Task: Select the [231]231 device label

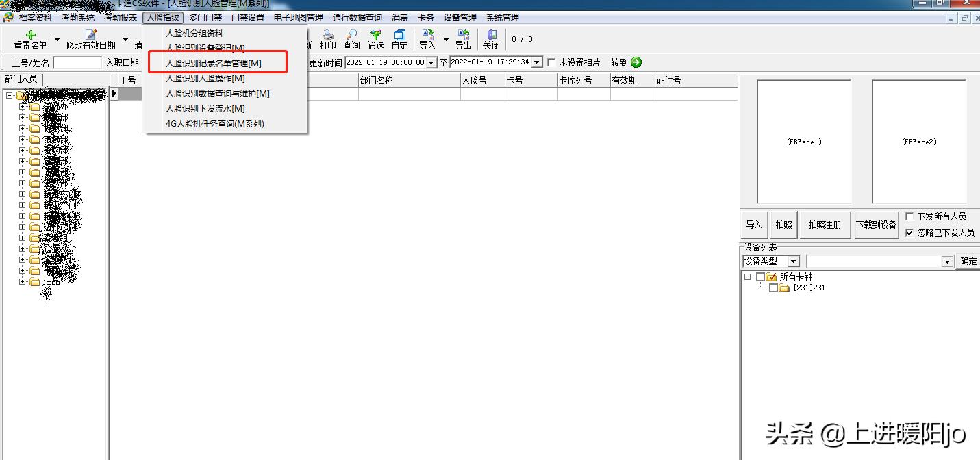Action: tap(809, 288)
